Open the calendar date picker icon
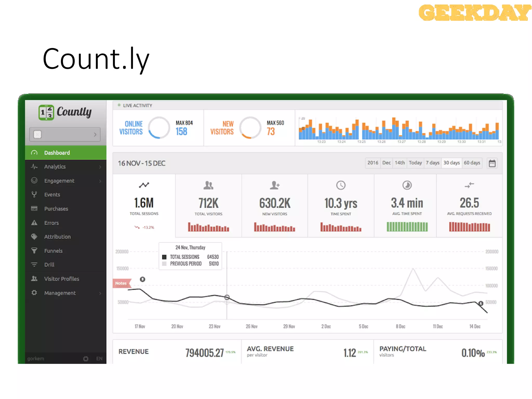Image resolution: width=532 pixels, height=399 pixels. [x=492, y=163]
